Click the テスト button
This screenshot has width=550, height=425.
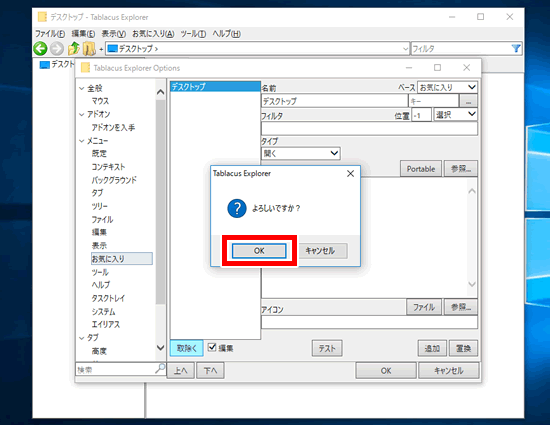click(327, 348)
